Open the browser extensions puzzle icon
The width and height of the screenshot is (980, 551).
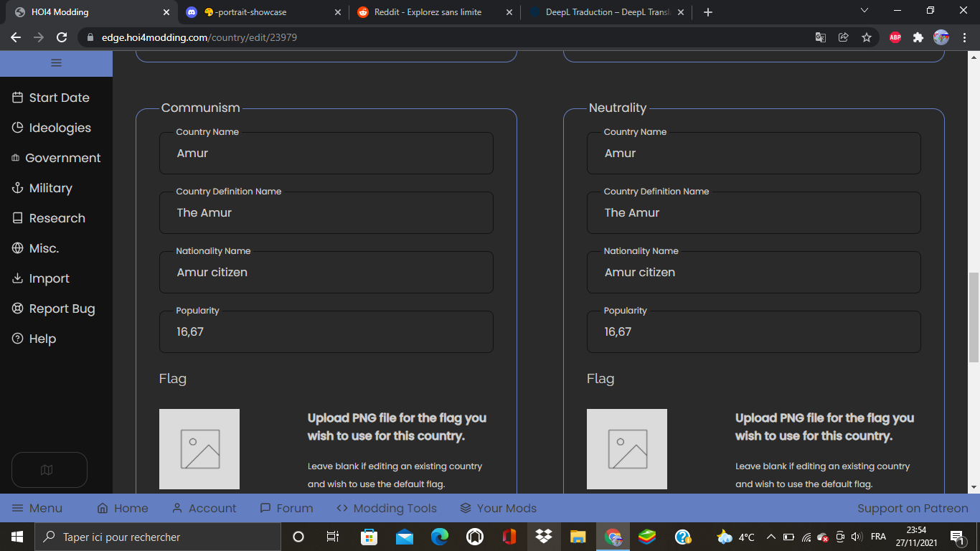pos(918,37)
